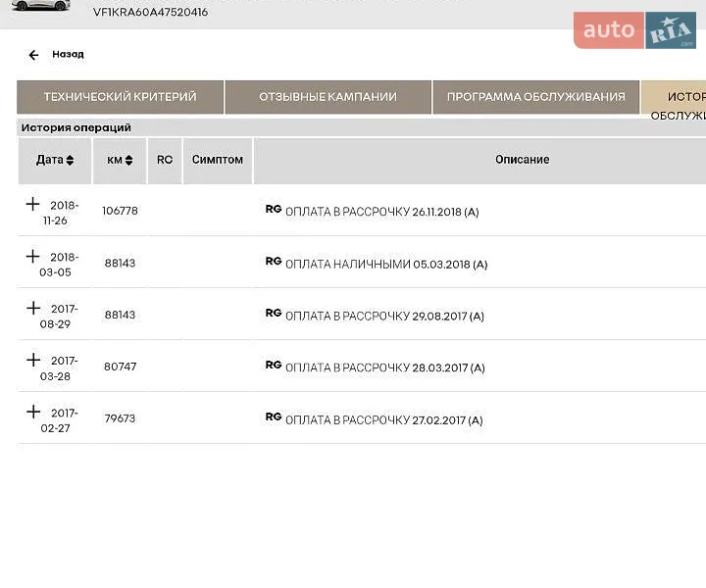Click the RC column header
Viewport: 706px width, 588px height.
pos(165,160)
